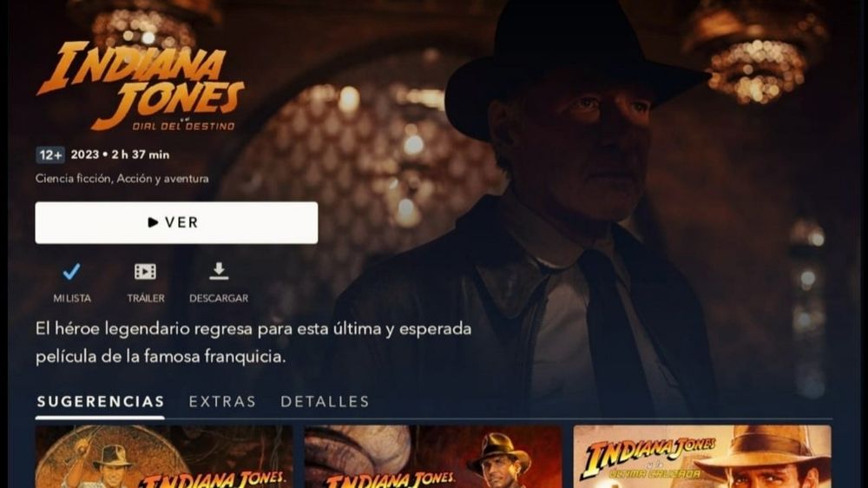Click the MI LISTA label
The width and height of the screenshot is (868, 488).
click(x=72, y=298)
